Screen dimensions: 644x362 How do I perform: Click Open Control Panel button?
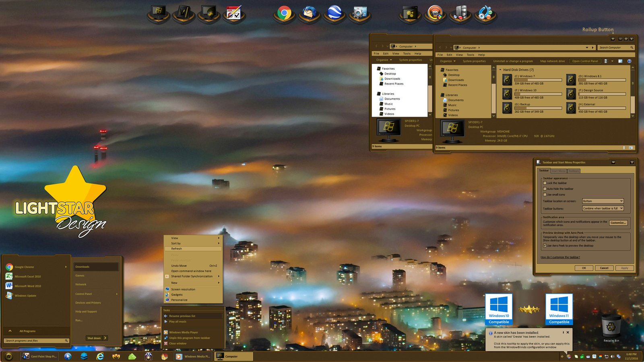585,61
